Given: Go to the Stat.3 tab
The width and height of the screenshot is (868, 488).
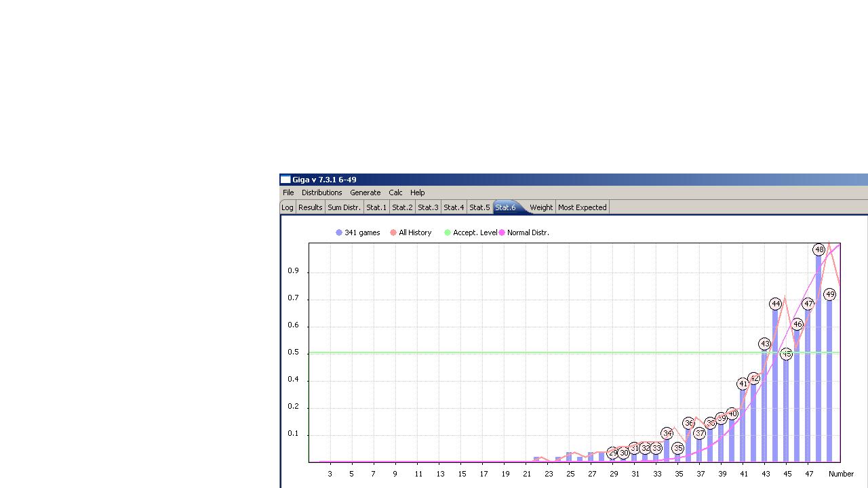Looking at the screenshot, I should coord(428,207).
